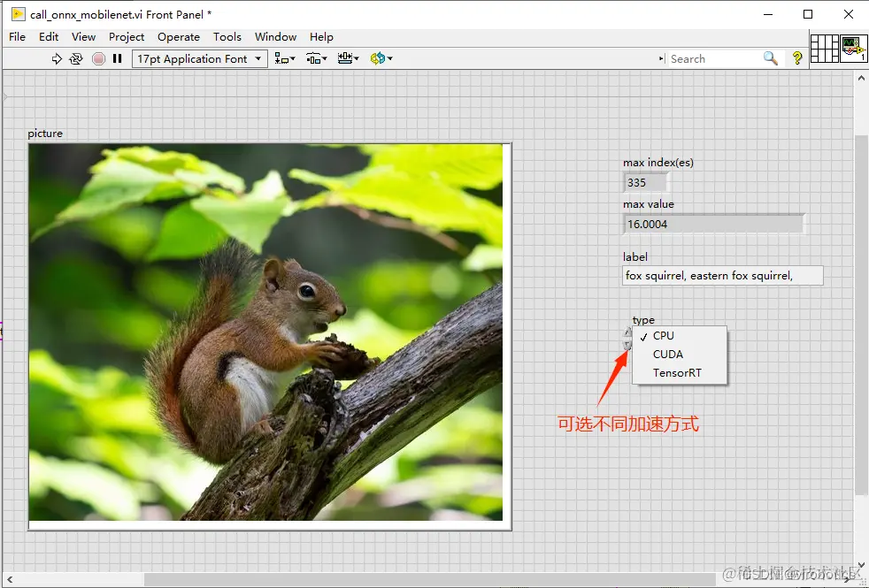The image size is (869, 588).
Task: Open the File menu
Action: [x=17, y=36]
